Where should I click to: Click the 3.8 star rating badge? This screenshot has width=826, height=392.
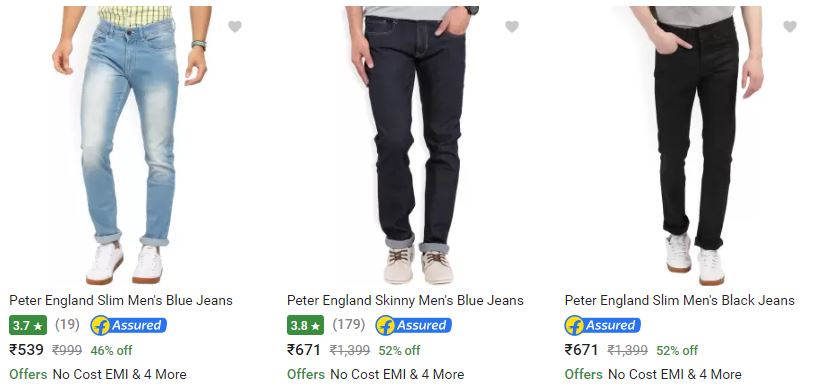tap(306, 326)
